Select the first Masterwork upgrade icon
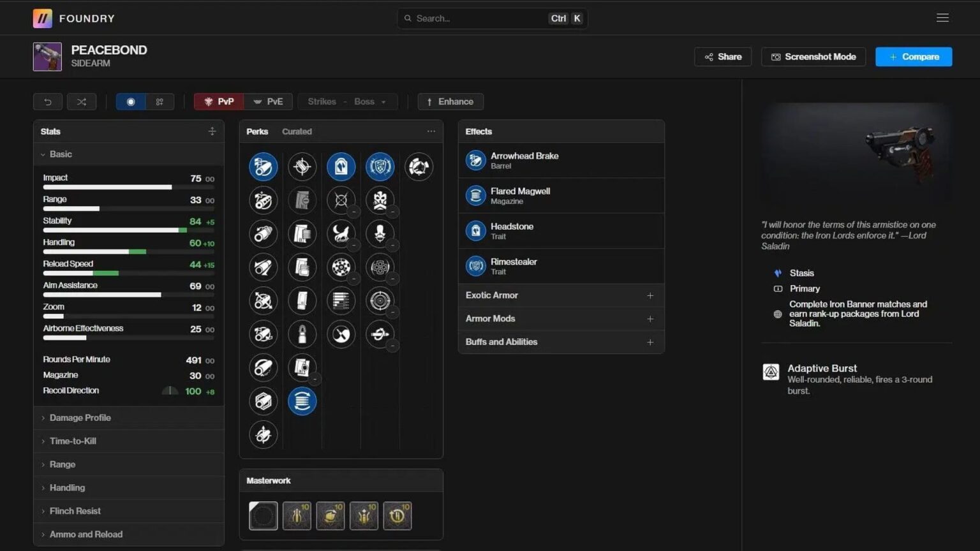 point(263,515)
